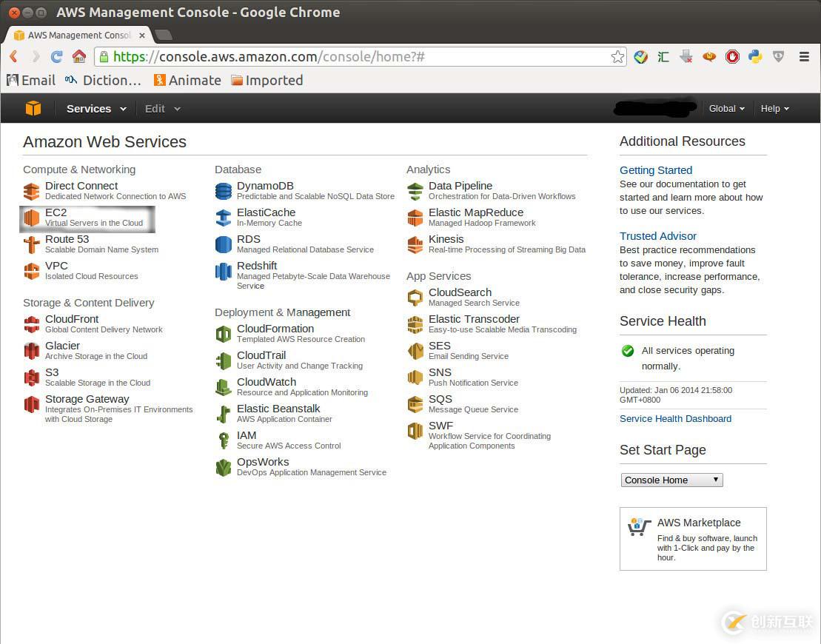Click the AWS Marketplace cart icon

pos(638,527)
